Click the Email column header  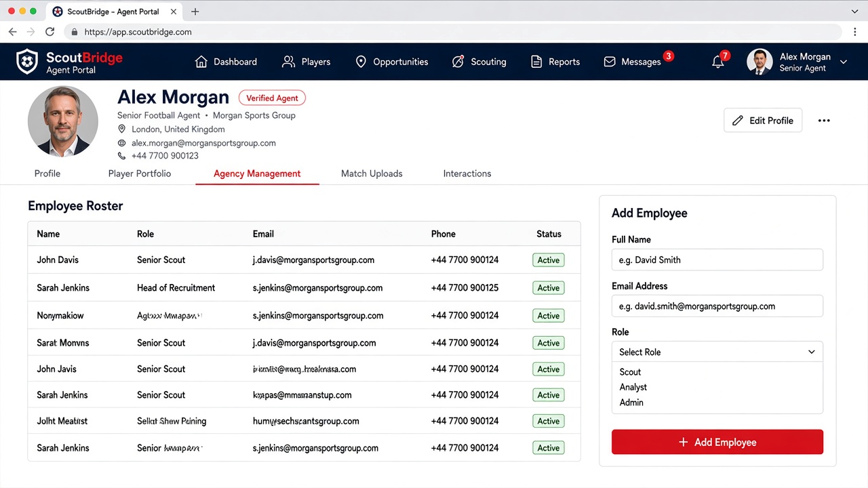263,234
